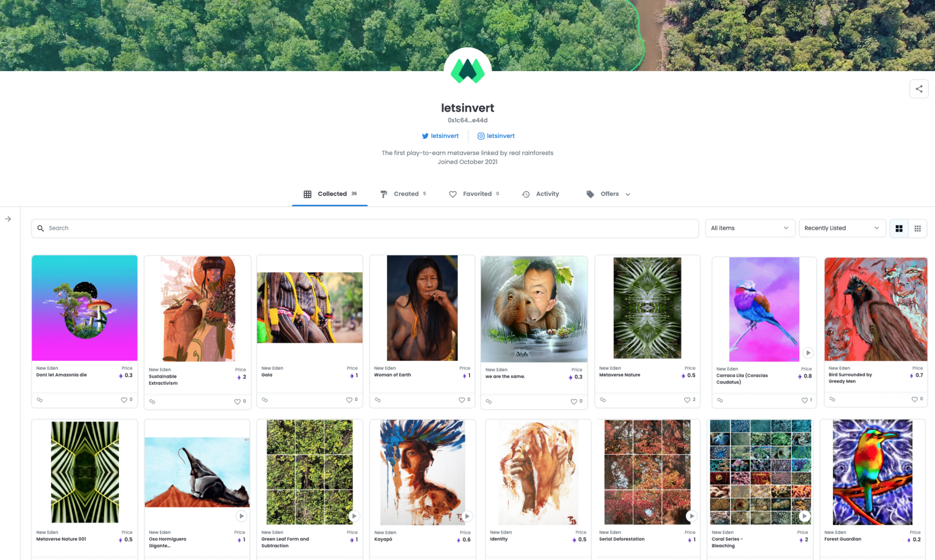The width and height of the screenshot is (935, 560).
Task: Play the Oso Hormiguero Gigante preview
Action: (241, 516)
